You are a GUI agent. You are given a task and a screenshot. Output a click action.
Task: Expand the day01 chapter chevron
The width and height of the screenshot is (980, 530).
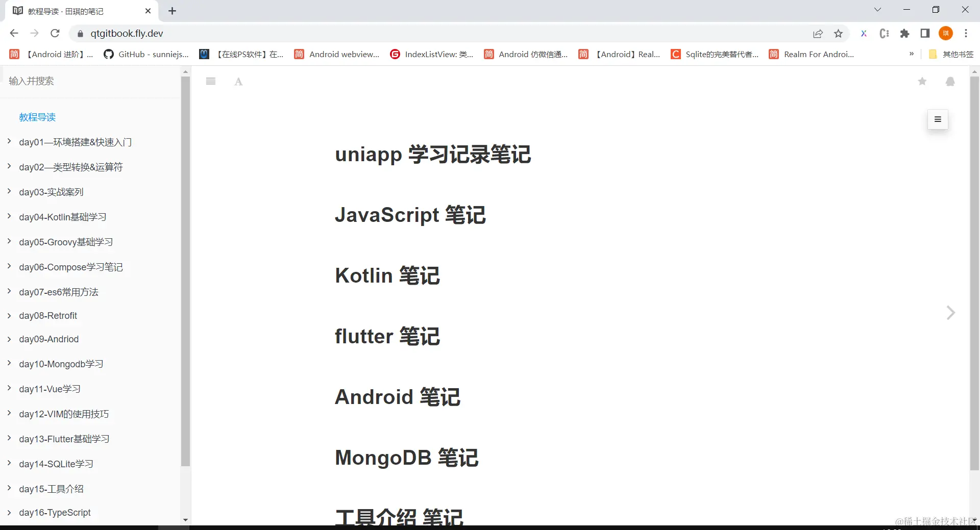click(x=9, y=141)
